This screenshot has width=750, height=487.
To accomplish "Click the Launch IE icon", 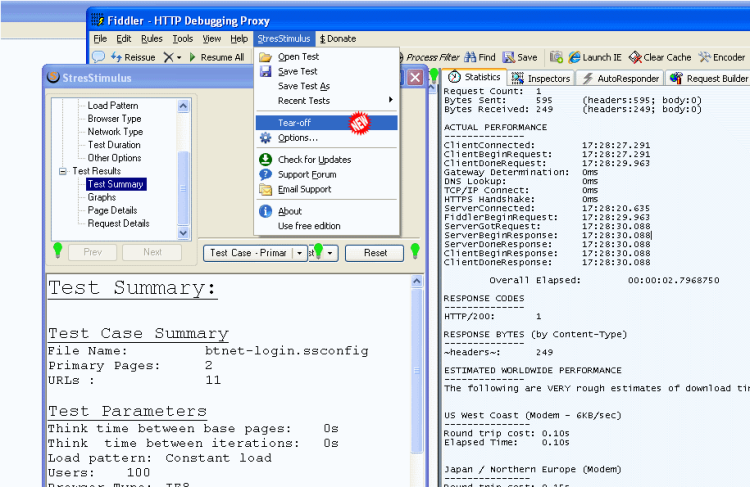I will tap(574, 57).
